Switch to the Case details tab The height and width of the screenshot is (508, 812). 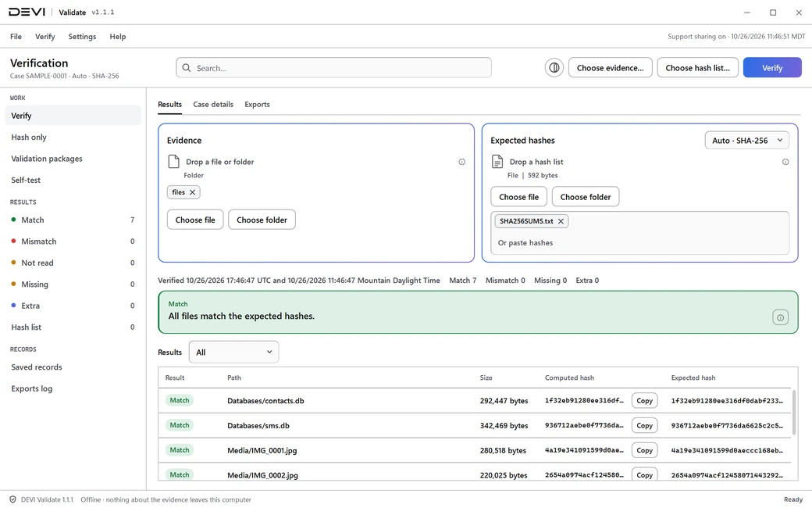tap(213, 104)
